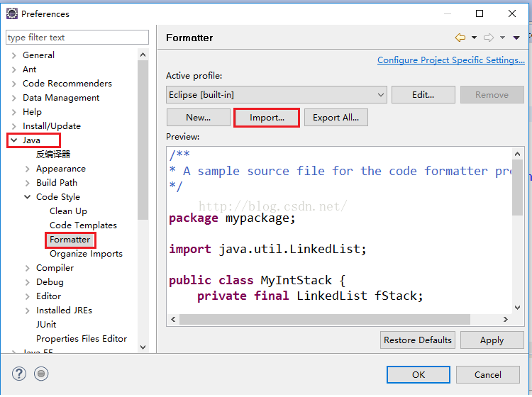Expand the Installed JREs node
The width and height of the screenshot is (532, 397).
tap(28, 311)
